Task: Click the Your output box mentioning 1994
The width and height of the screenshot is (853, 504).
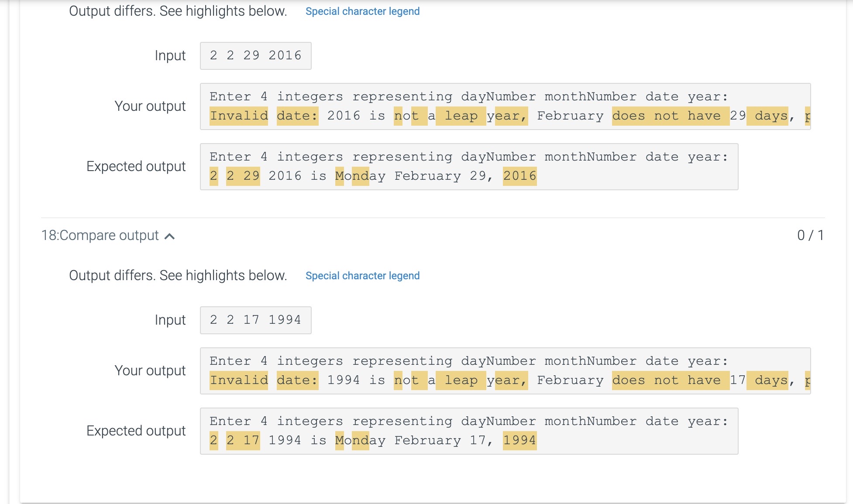Action: [505, 370]
